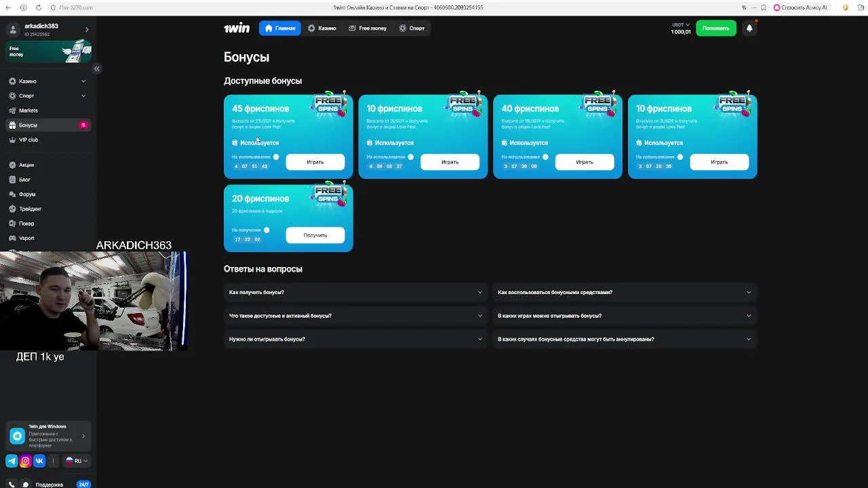868x488 pixels.
Task: Click the green Пополнить button
Action: 715,28
